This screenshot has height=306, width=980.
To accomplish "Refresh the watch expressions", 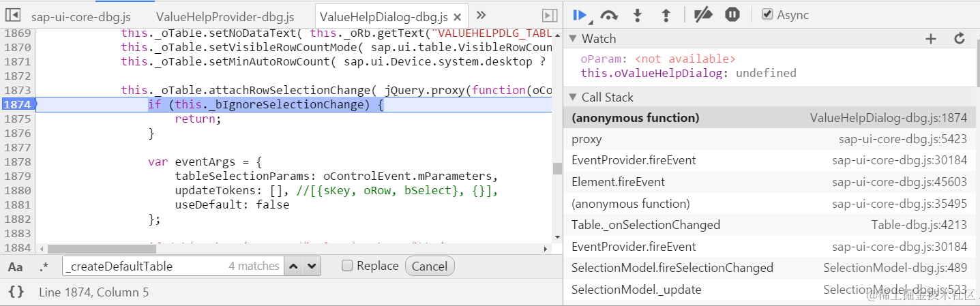I will pos(960,39).
